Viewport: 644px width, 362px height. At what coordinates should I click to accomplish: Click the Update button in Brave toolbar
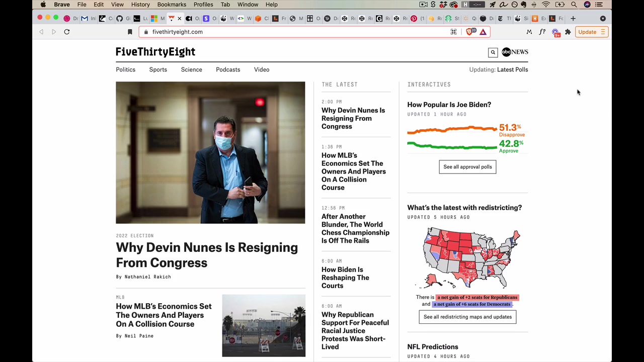pyautogui.click(x=592, y=32)
